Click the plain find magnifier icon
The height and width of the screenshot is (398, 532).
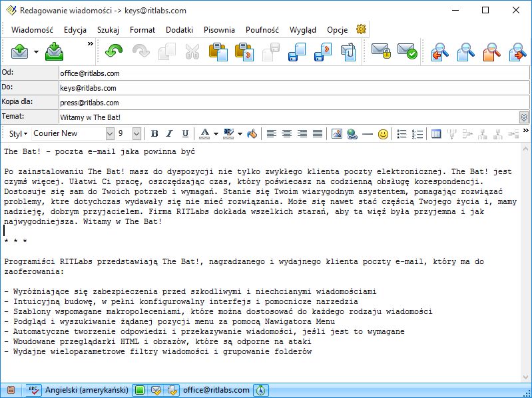pos(466,52)
